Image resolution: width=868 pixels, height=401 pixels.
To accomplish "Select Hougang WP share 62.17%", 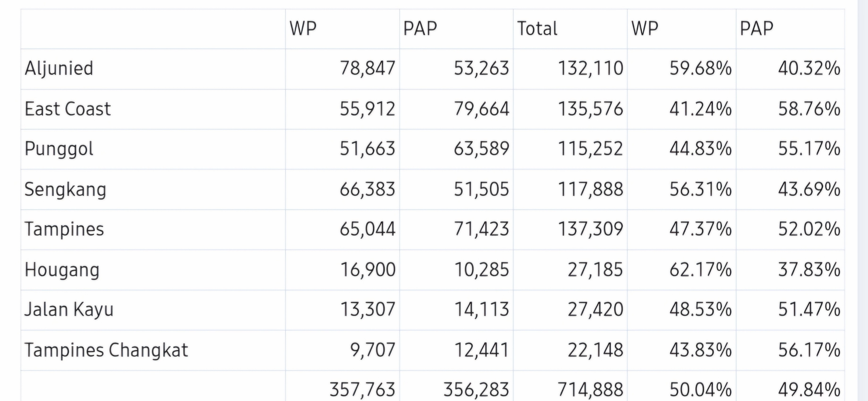I will (x=700, y=270).
